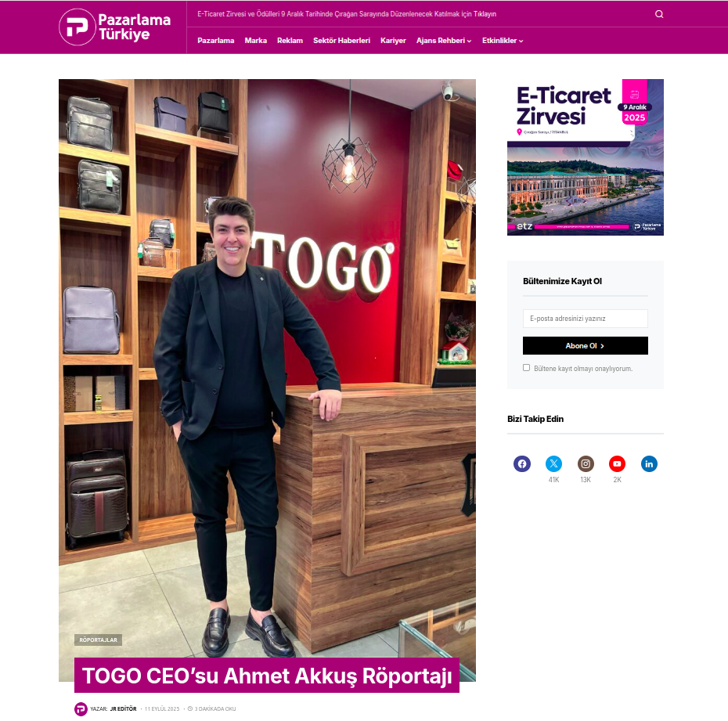Viewport: 728px width, 721px height.
Task: Click the JR EDİTÖR author link
Action: click(123, 709)
